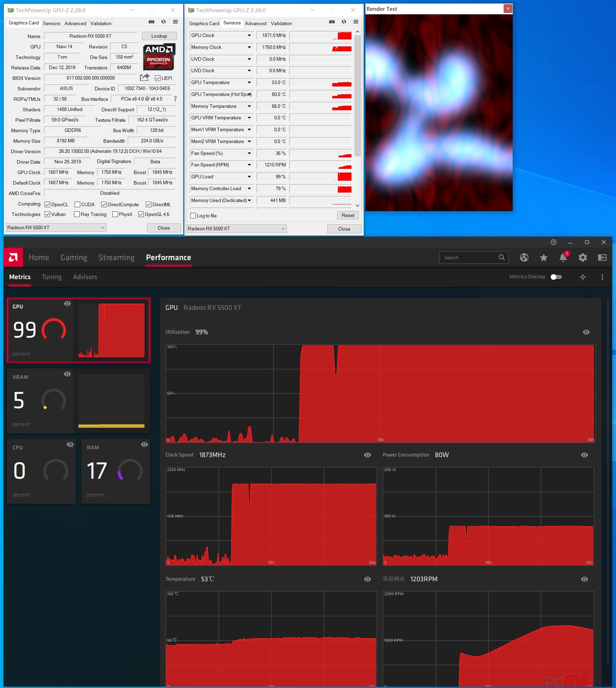Screen dimensions: 616x688
Task: Click the Reset button in Sensors window
Action: [348, 215]
